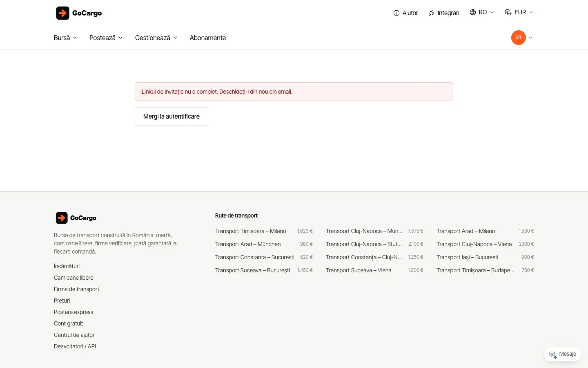Open the account menu chevron beside DT
Screen dimensions: 588x368
pyautogui.click(x=530, y=38)
